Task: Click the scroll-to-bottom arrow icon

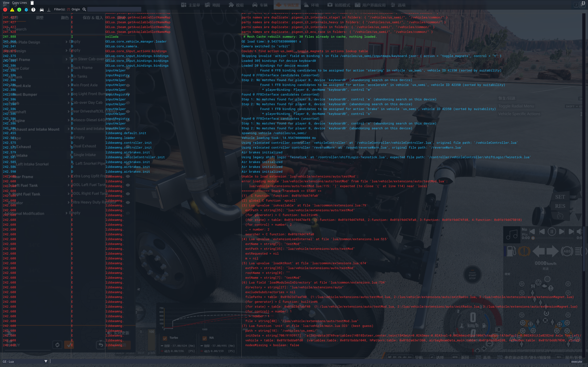Action: pyautogui.click(x=49, y=9)
